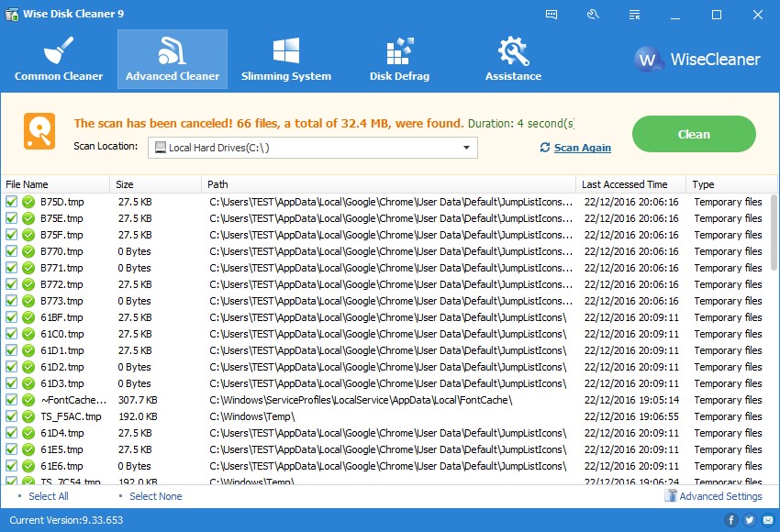The width and height of the screenshot is (780, 532).
Task: Toggle the TS_F5AC.tmp checkbox
Action: click(11, 416)
